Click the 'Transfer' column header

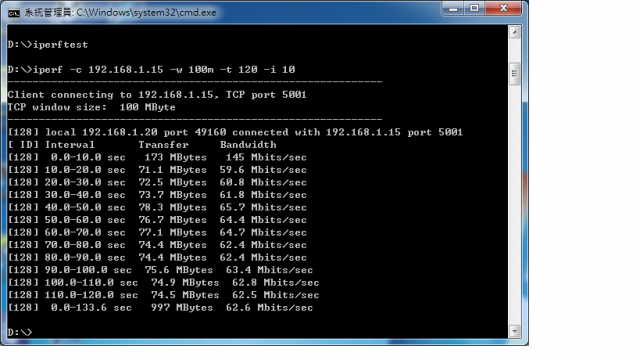163,145
